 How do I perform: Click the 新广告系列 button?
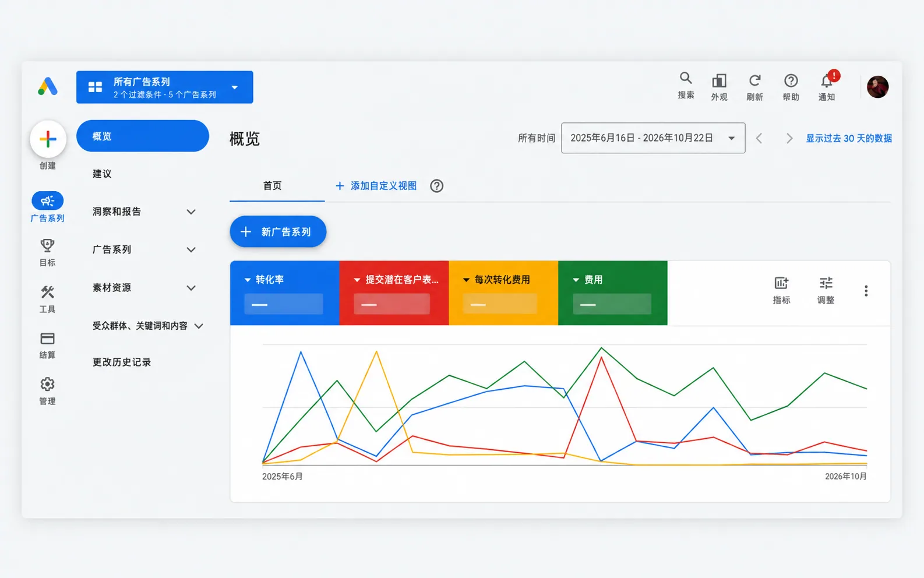pyautogui.click(x=278, y=232)
